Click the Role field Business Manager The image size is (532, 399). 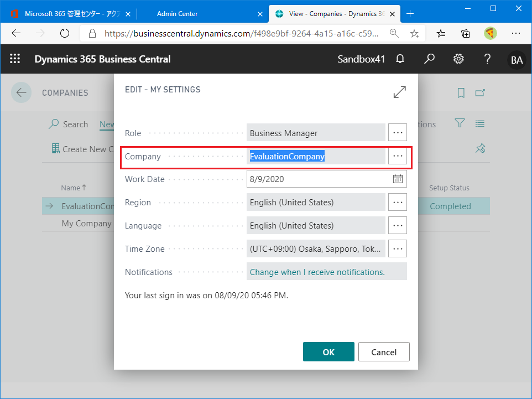click(316, 133)
